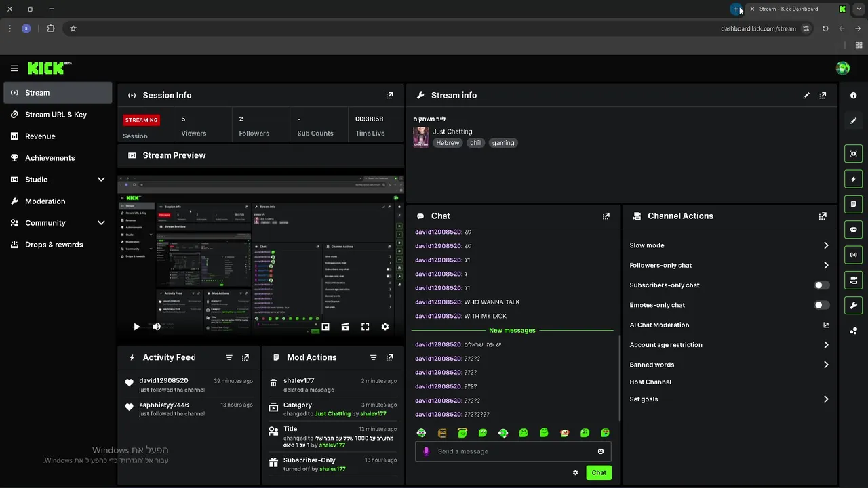Open Drops & rewards page
This screenshot has width=868, height=488.
click(x=58, y=245)
